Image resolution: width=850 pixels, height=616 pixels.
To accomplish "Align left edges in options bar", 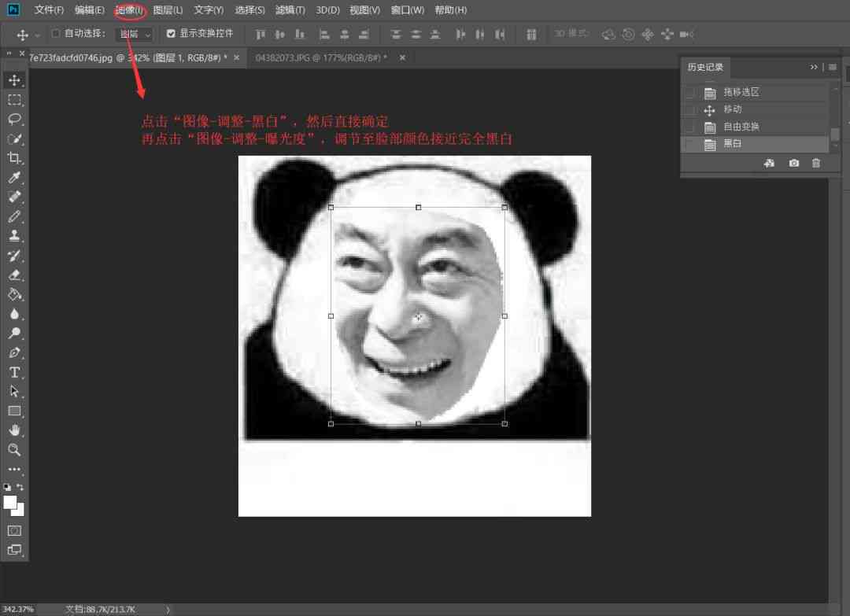I will (x=324, y=35).
